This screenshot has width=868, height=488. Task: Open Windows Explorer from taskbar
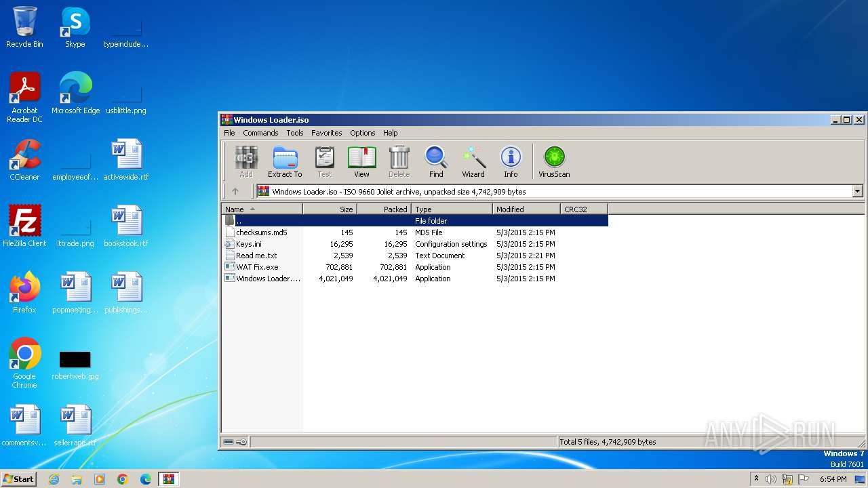(x=77, y=479)
